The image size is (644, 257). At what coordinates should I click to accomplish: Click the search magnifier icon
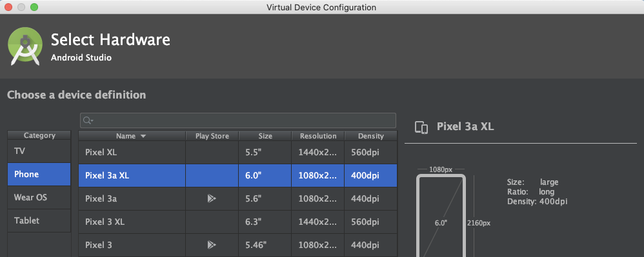pos(88,120)
